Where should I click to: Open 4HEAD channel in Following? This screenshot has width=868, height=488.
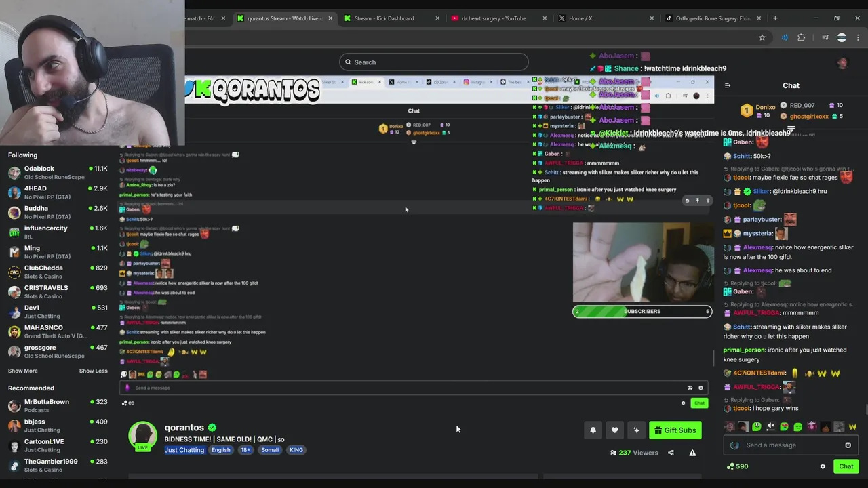(x=58, y=192)
